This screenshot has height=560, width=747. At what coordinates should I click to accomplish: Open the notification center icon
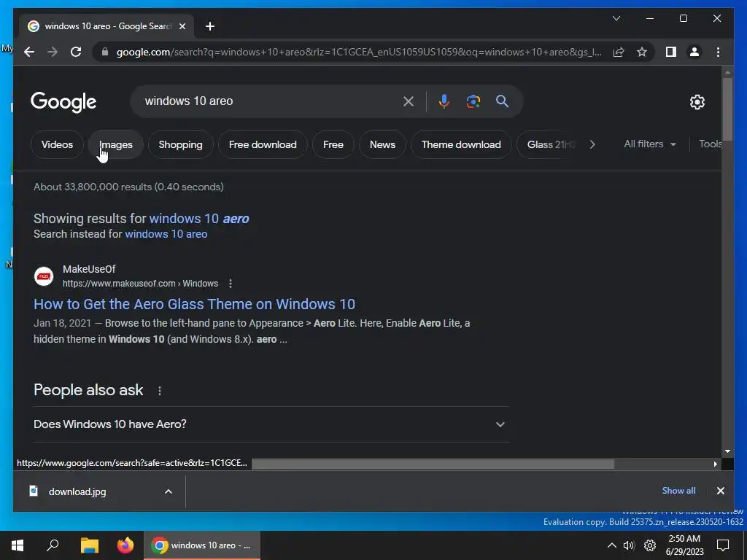723,545
